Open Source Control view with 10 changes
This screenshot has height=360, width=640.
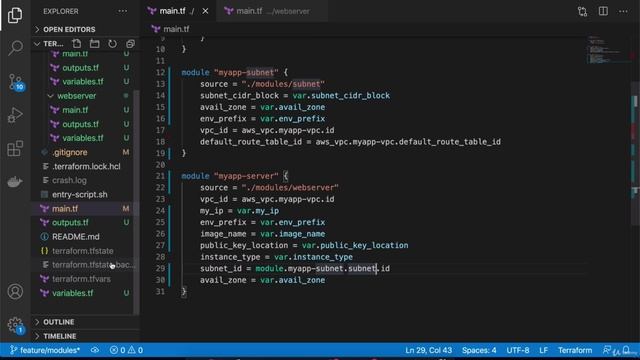click(15, 82)
